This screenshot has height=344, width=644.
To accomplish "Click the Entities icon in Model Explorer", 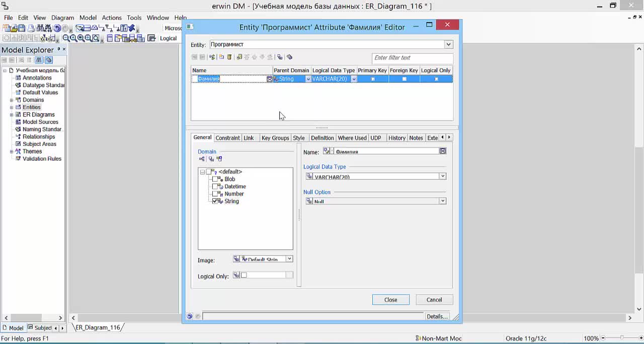I will (x=18, y=107).
